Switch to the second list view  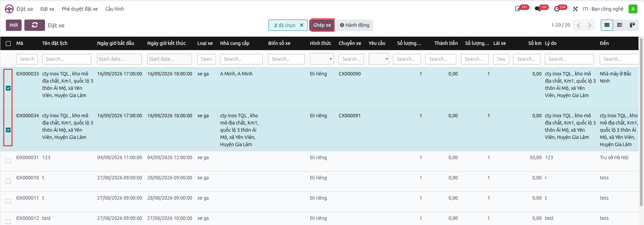620,25
